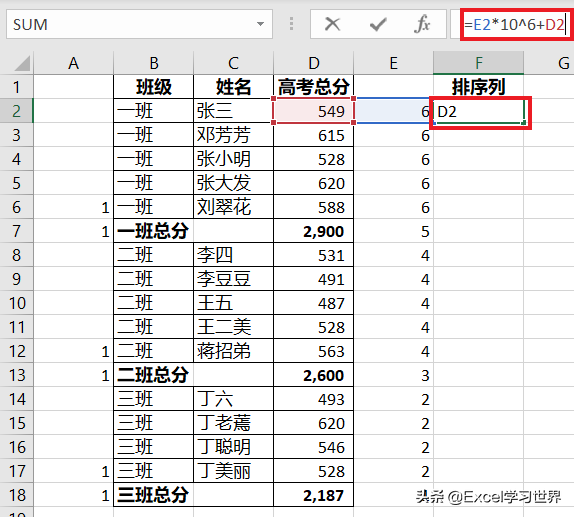Screen dimensions: 574x517
Task: Click the 一班总分 subtotal label
Action: point(153,231)
